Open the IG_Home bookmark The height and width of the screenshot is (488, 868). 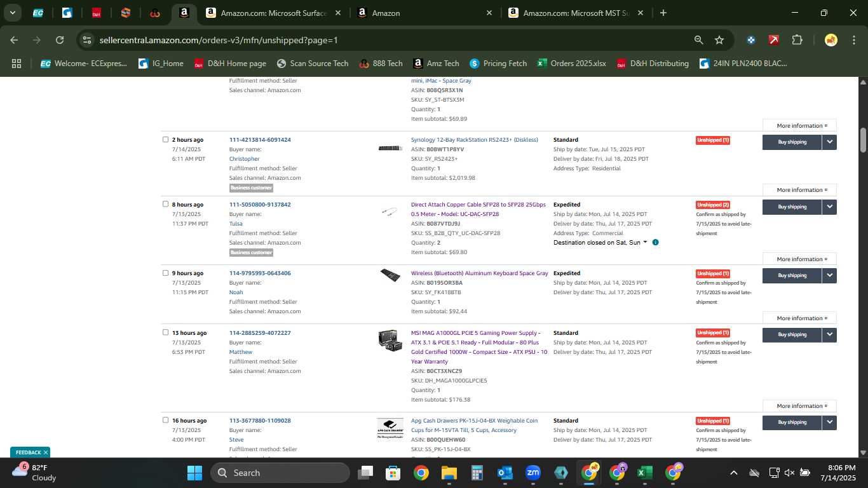coord(161,64)
